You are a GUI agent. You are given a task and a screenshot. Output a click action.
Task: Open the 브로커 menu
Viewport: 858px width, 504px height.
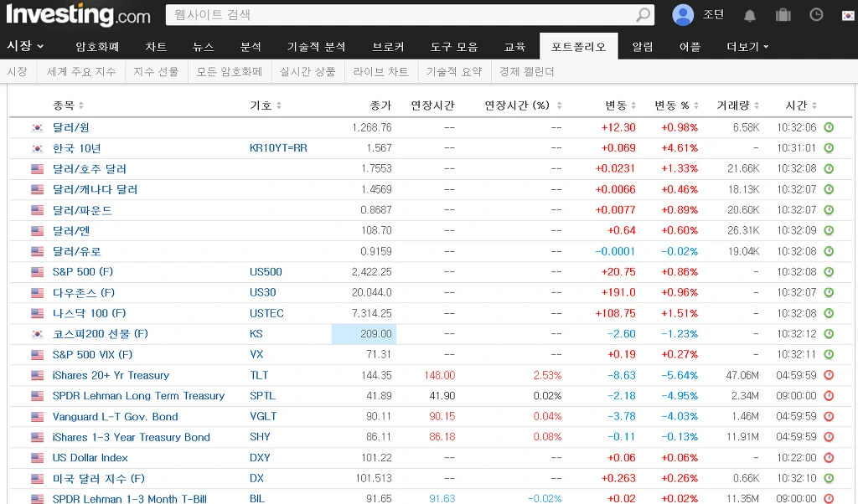[388, 46]
